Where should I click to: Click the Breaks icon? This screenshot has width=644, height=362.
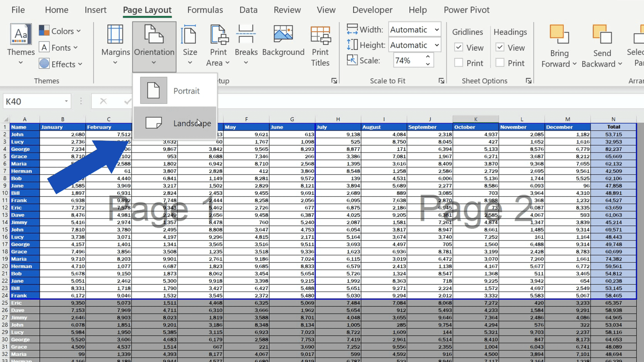point(246,43)
